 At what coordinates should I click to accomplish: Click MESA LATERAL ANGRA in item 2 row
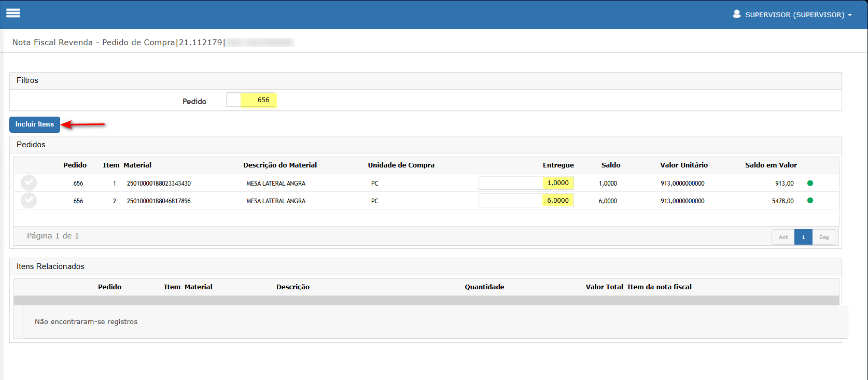[x=276, y=201]
